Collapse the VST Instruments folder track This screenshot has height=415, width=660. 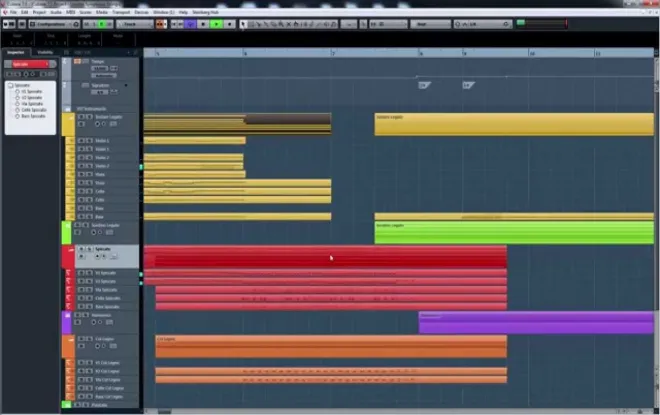click(68, 109)
